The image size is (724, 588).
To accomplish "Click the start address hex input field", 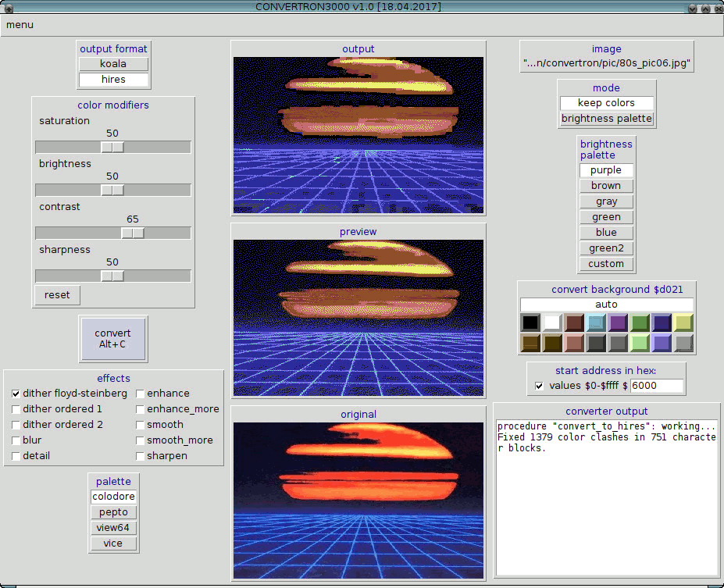I will tap(656, 386).
